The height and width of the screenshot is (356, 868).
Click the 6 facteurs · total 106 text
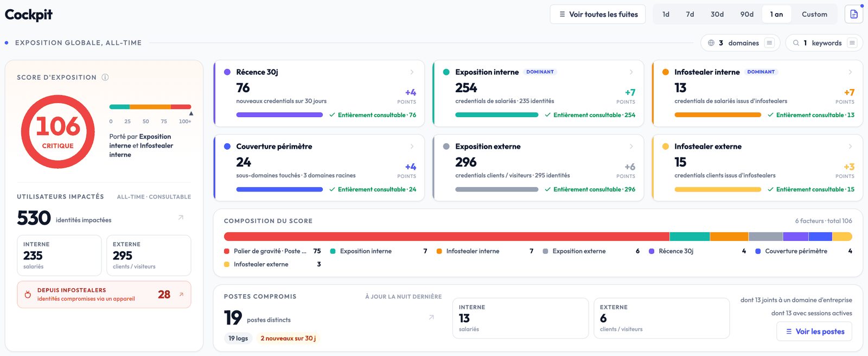824,221
